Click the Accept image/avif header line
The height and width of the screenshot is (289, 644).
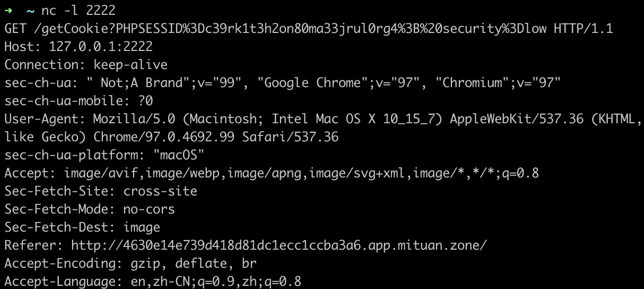(272, 173)
